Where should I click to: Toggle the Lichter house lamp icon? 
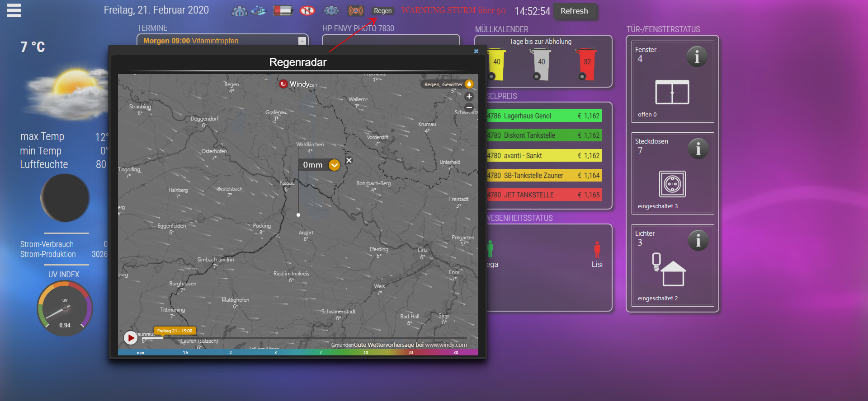pos(669,270)
